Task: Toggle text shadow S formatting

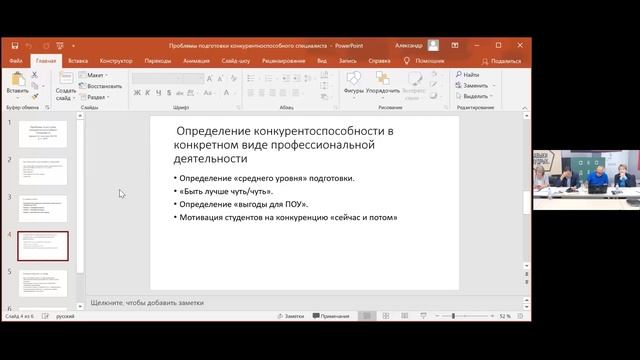Action: point(169,93)
